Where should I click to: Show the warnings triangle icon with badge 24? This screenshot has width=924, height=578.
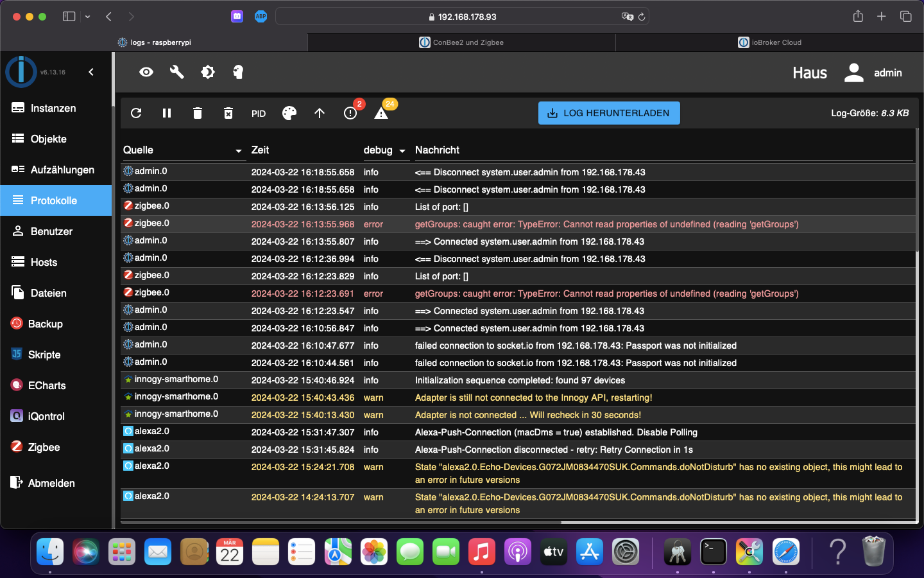coord(381,113)
